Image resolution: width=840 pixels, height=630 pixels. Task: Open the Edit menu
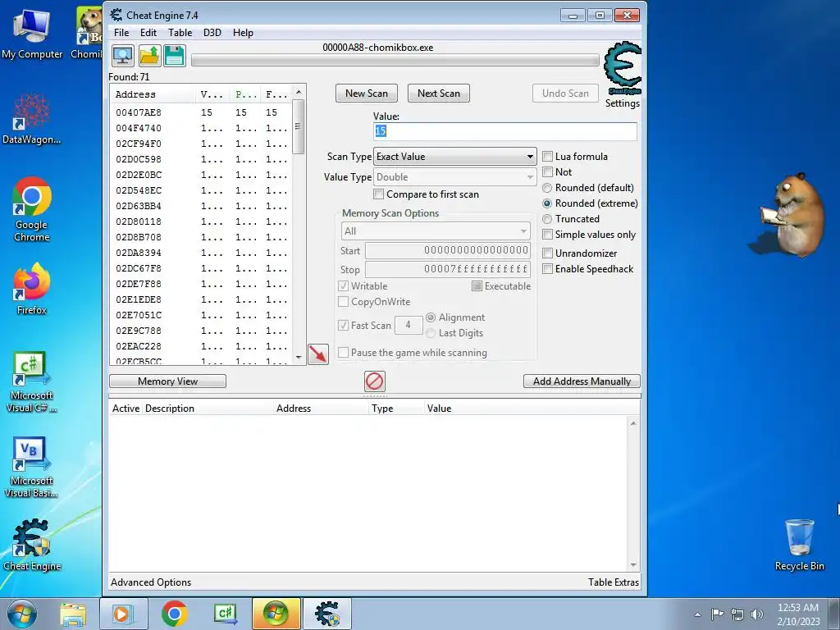(x=148, y=33)
